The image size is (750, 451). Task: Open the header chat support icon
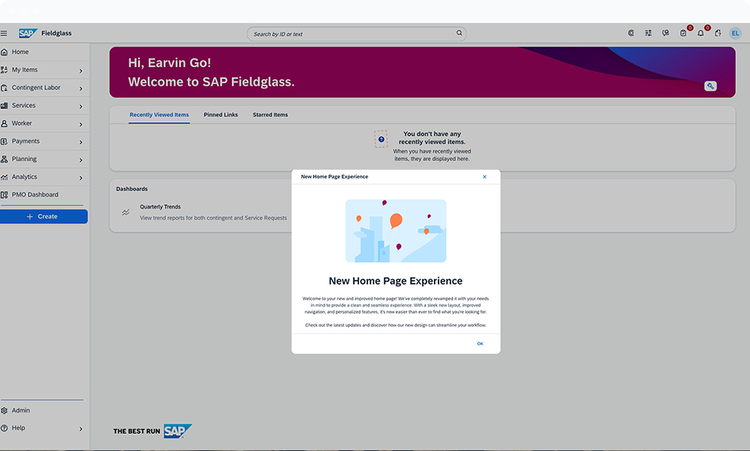pyautogui.click(x=665, y=33)
